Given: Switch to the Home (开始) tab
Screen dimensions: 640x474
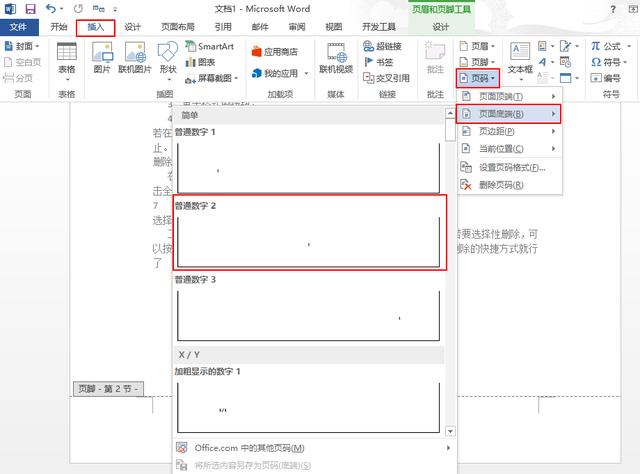Looking at the screenshot, I should click(x=59, y=27).
